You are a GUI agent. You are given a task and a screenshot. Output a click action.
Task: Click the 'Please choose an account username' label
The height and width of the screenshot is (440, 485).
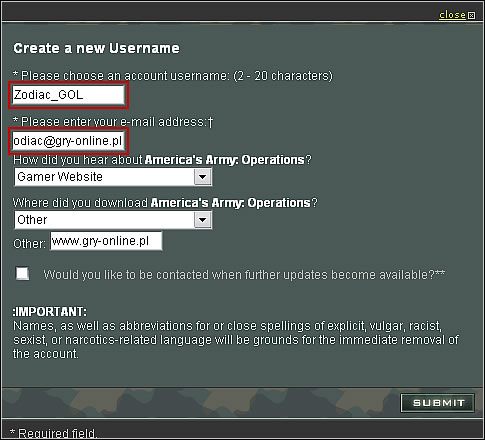coord(173,76)
